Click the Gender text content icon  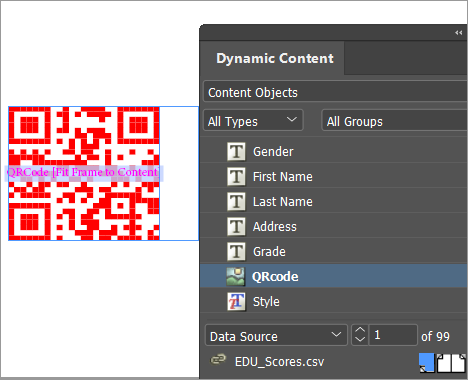point(236,152)
